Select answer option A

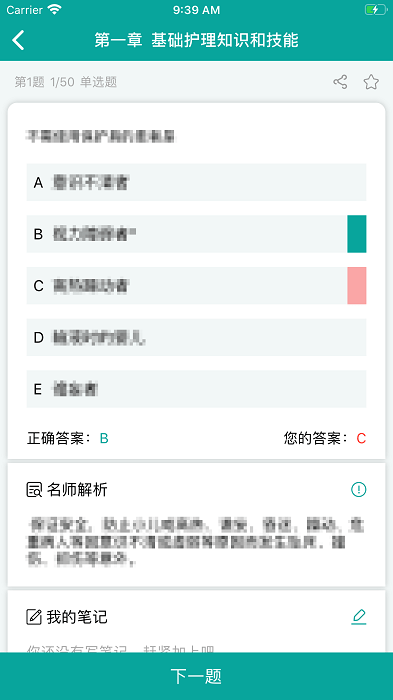point(196,182)
